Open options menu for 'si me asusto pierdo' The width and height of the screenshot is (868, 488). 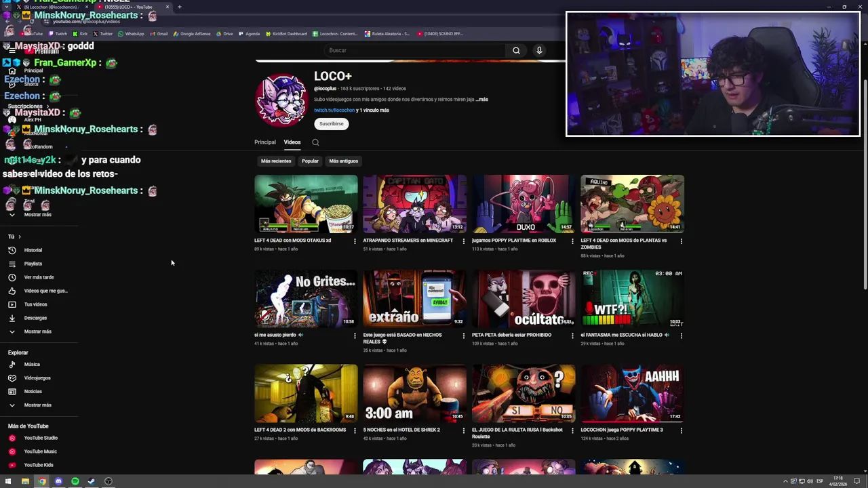(355, 335)
